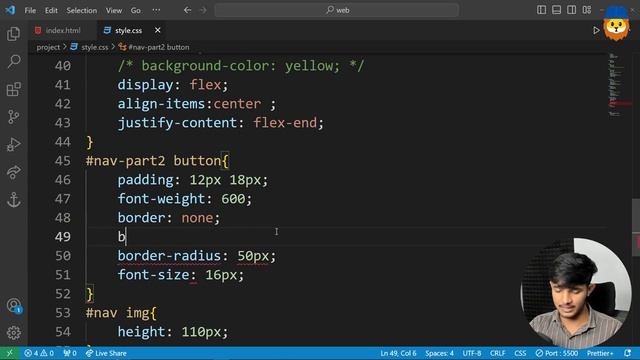Open the Extensions view
Viewport: 640px width, 360px height.
click(x=13, y=89)
